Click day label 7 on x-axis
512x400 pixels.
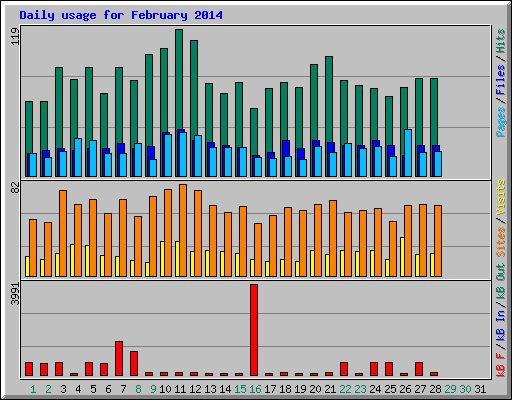coord(123,389)
